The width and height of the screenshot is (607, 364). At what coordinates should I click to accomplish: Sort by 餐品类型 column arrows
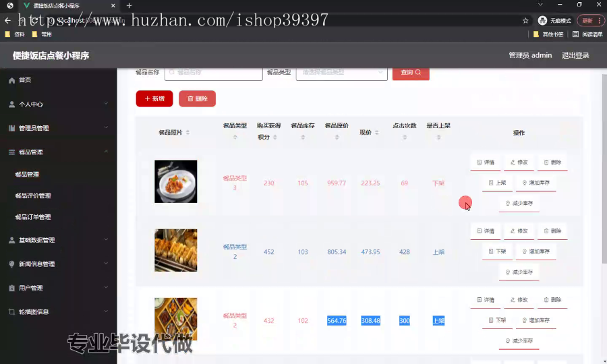pos(235,138)
